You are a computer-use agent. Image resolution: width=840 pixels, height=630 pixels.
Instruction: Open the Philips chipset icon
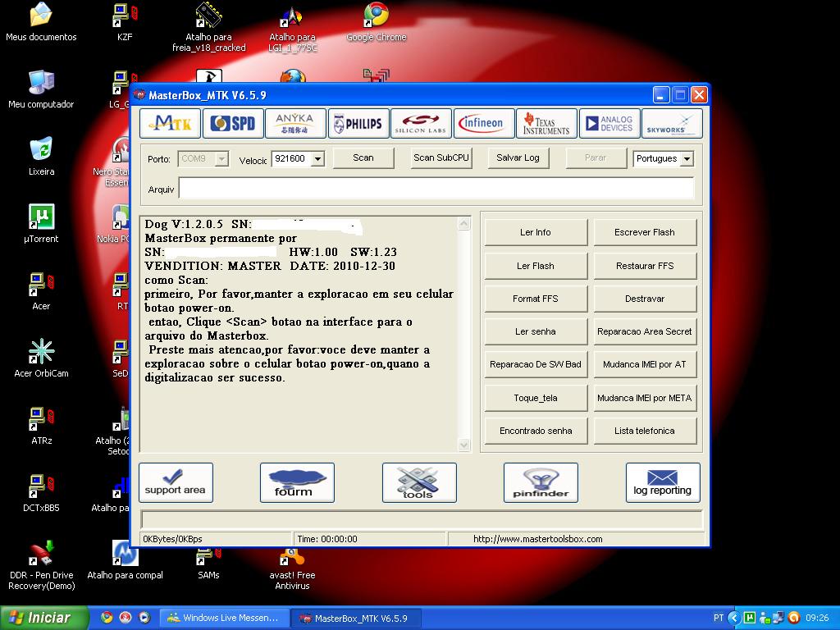click(358, 124)
